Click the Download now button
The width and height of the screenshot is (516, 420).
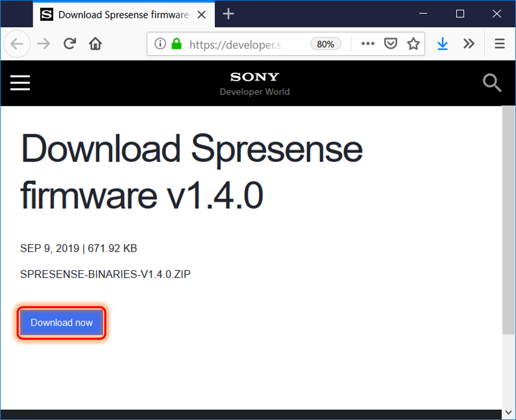pos(61,322)
